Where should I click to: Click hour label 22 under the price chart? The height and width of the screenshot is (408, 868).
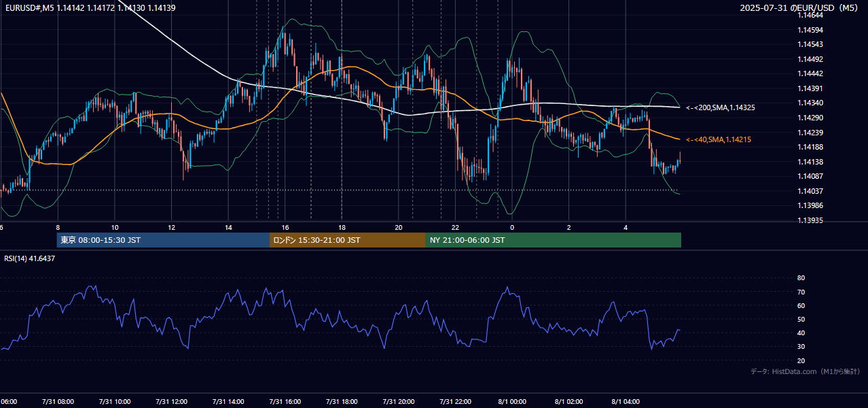tap(456, 227)
